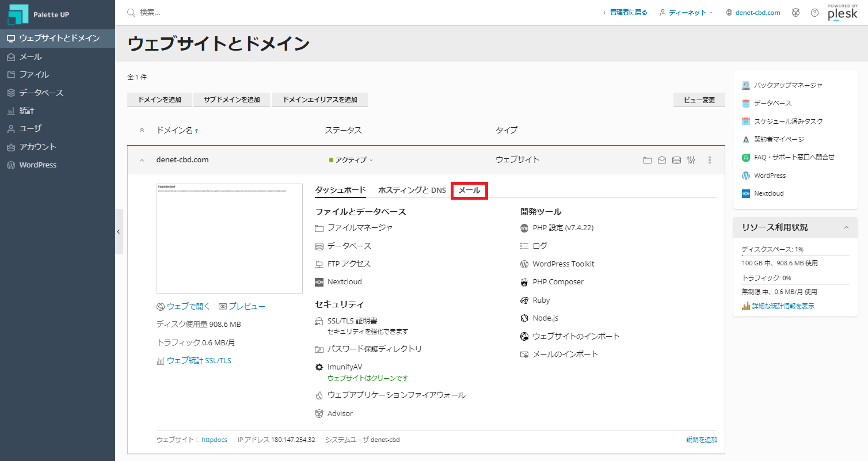Click ビュー変更 button
Viewport: 868px width, 461px height.
click(699, 100)
